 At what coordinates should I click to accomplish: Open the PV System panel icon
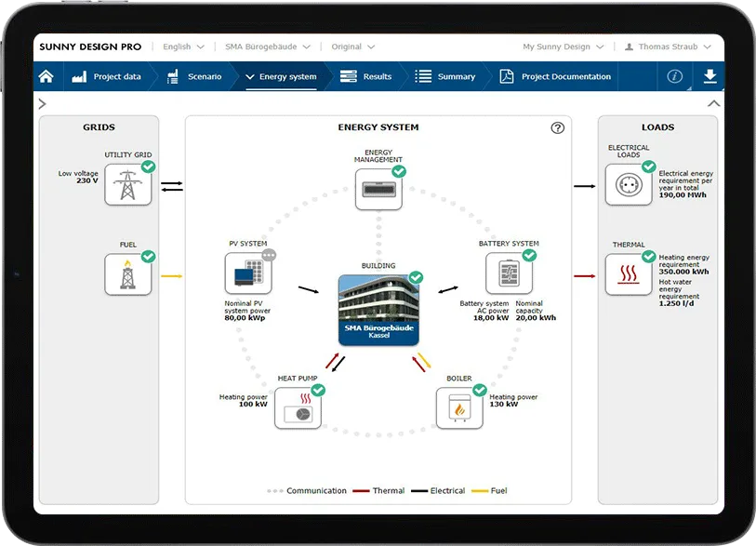248,273
